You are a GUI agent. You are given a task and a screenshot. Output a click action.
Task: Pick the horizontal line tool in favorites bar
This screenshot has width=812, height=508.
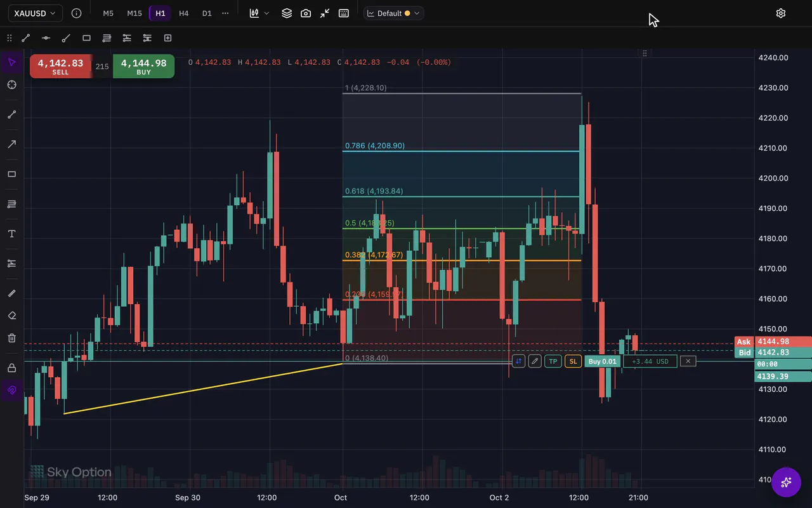46,38
